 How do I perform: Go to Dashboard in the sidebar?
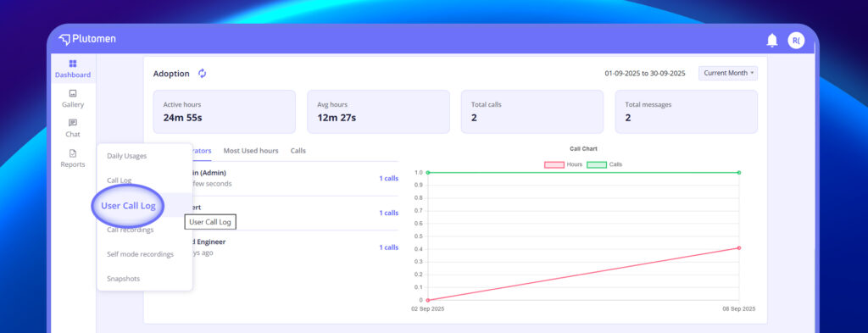73,69
